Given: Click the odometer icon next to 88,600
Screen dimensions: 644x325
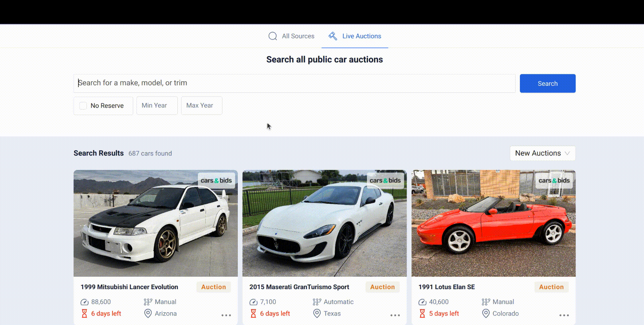Looking at the screenshot, I should (x=85, y=302).
